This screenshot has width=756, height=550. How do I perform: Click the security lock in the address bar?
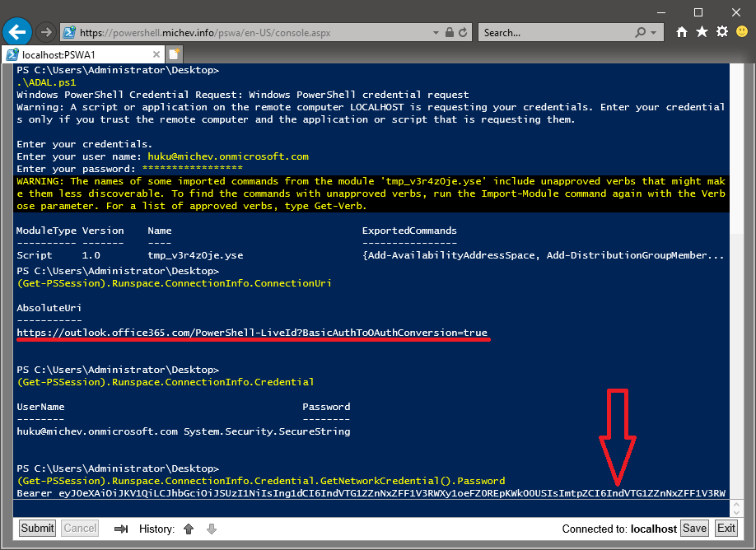click(x=449, y=34)
